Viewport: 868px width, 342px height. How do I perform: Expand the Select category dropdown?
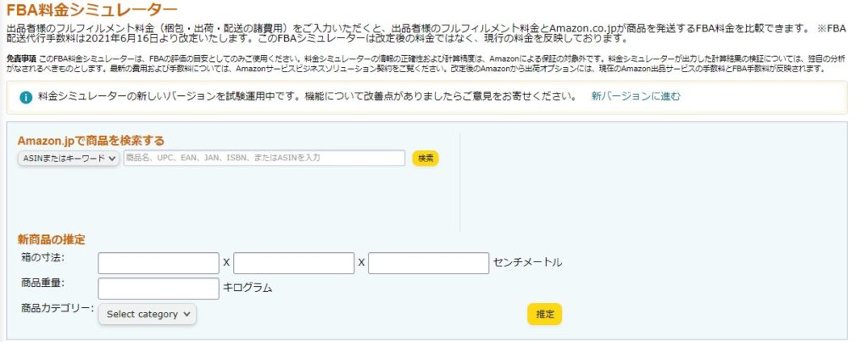tap(147, 314)
